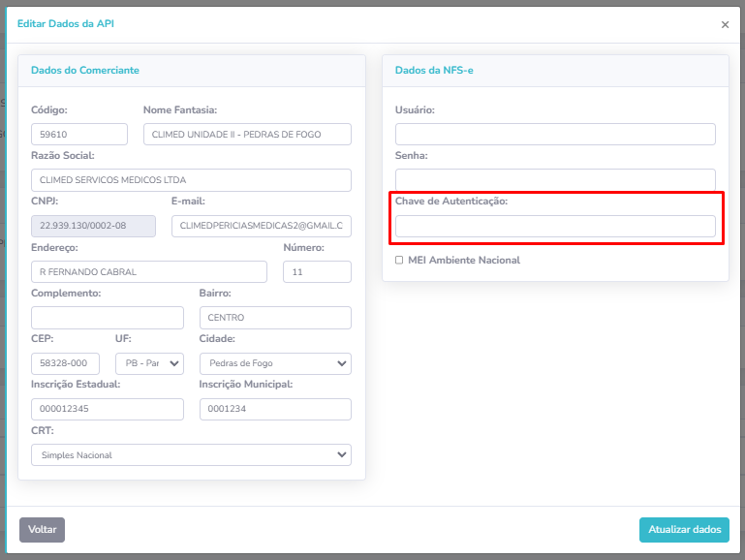Screen dimensions: 745x560
Task: Click the Usuário input field
Action: point(555,135)
